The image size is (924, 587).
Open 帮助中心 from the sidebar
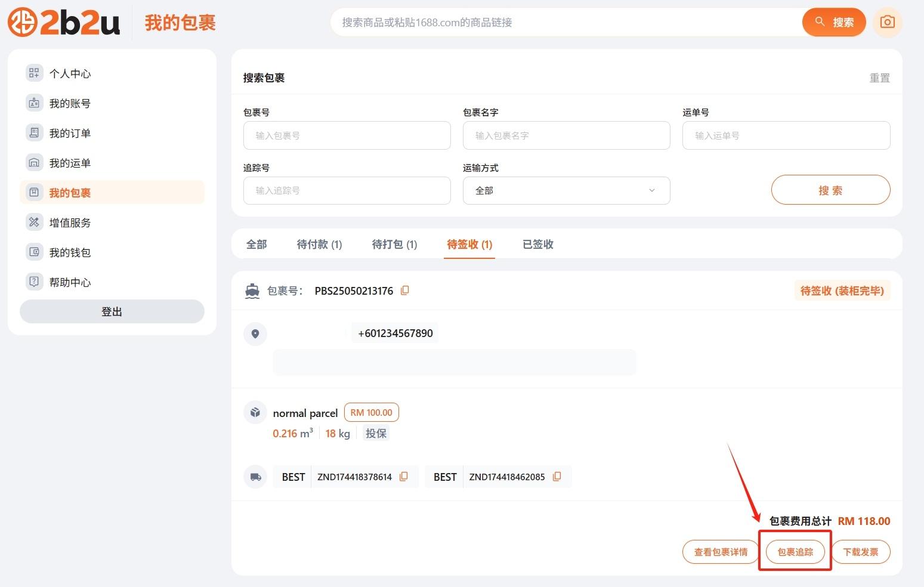(70, 282)
